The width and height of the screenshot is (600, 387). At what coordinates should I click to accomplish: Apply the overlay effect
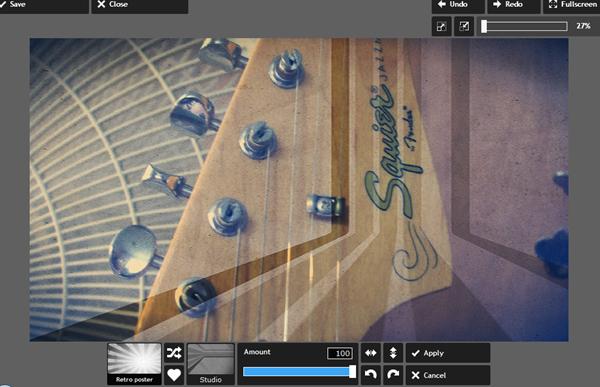pyautogui.click(x=448, y=353)
